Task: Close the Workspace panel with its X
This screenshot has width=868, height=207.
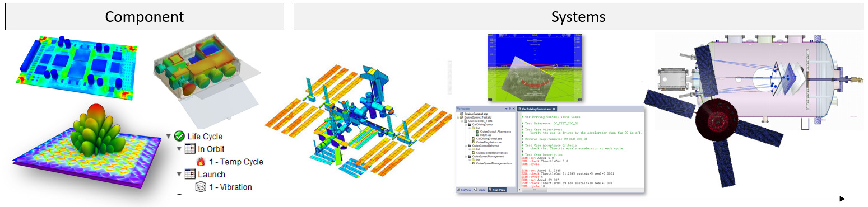Action: point(514,109)
